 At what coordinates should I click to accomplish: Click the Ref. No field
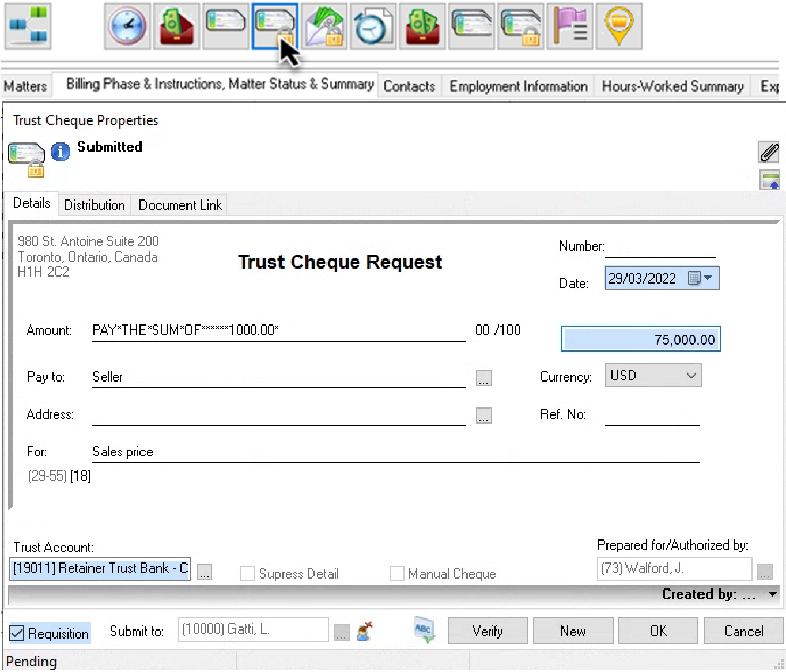(652, 415)
